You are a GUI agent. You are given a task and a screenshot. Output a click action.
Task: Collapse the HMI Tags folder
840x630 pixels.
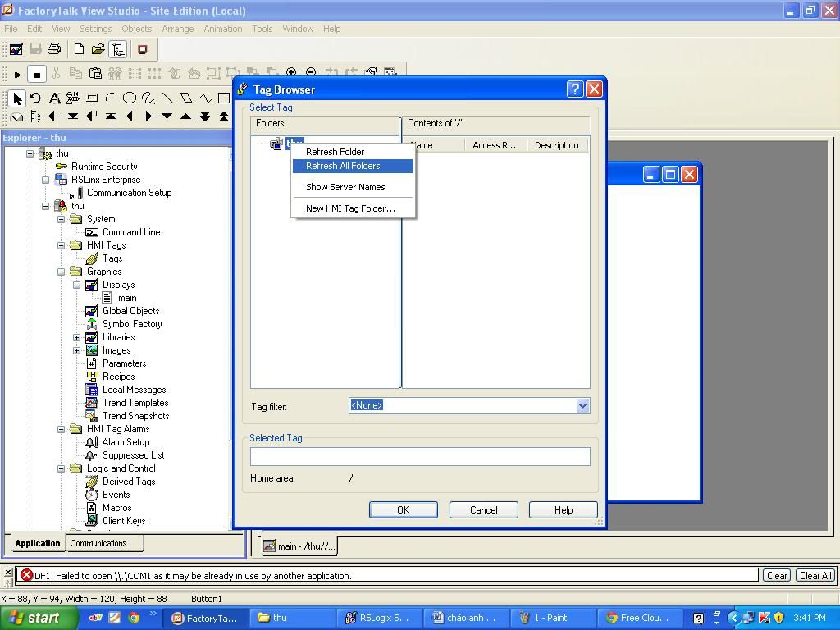pyautogui.click(x=61, y=245)
